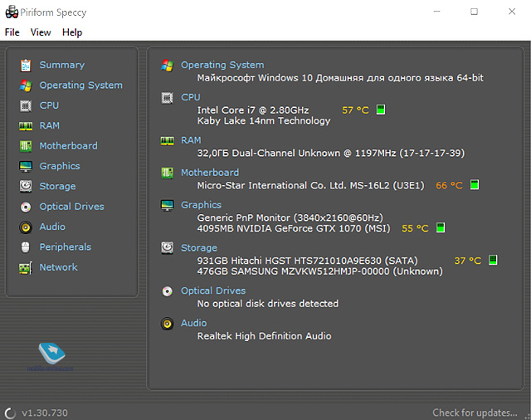Click the Audio speaker icon in sidebar
The height and width of the screenshot is (420, 531).
tap(26, 227)
